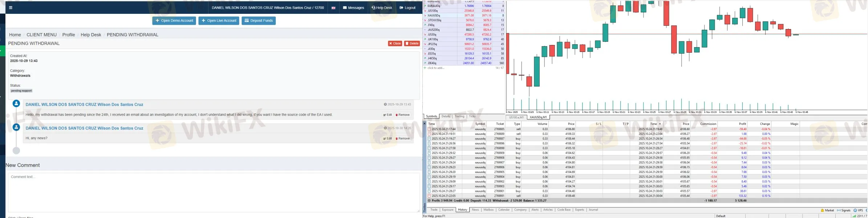Close the Toolbox panel with X icon

425,124
